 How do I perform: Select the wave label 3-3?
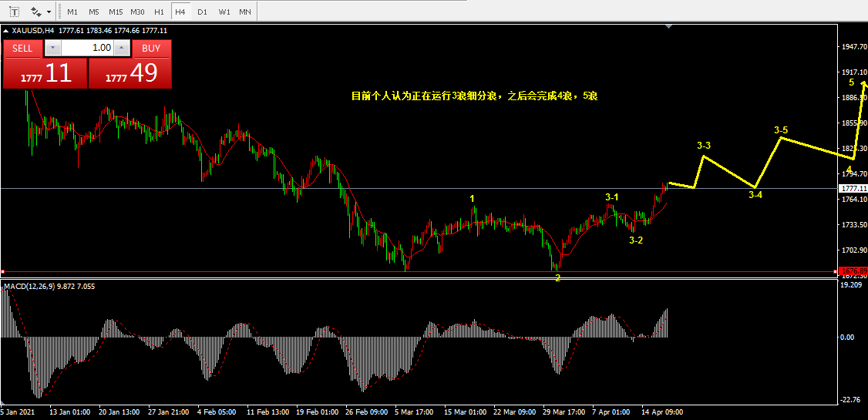click(704, 146)
